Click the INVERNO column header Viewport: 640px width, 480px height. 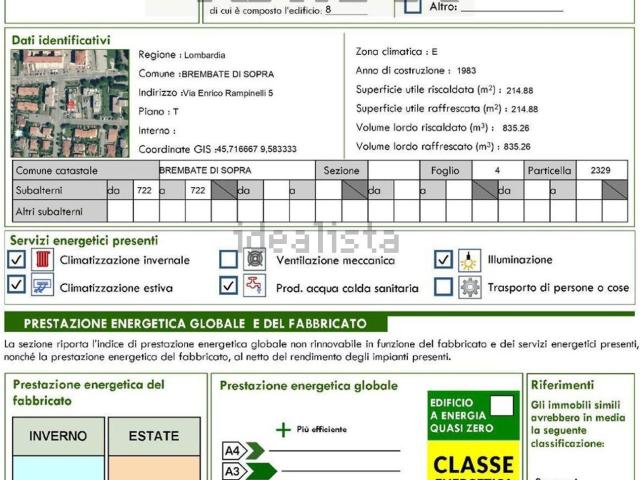pyautogui.click(x=58, y=436)
